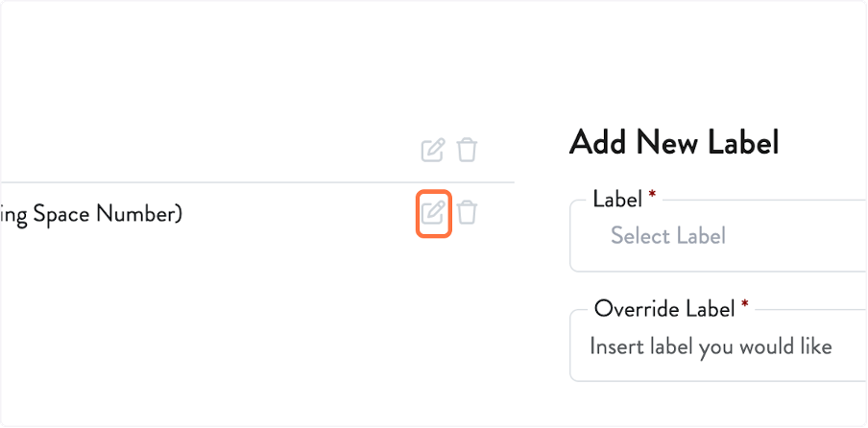Click the edit pencil icon in the top row
The width and height of the screenshot is (868, 428).
[x=433, y=150]
